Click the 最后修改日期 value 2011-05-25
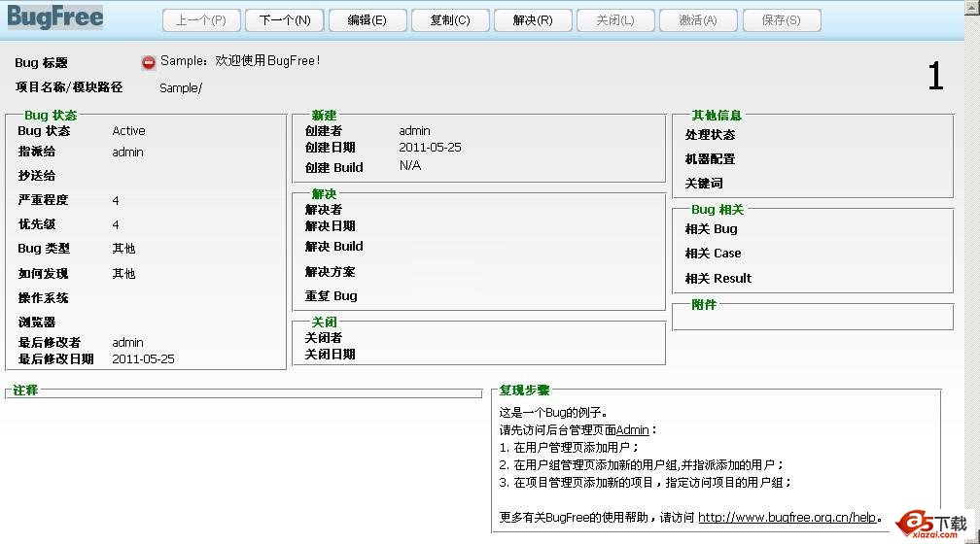Viewport: 980px width, 544px height. point(143,359)
